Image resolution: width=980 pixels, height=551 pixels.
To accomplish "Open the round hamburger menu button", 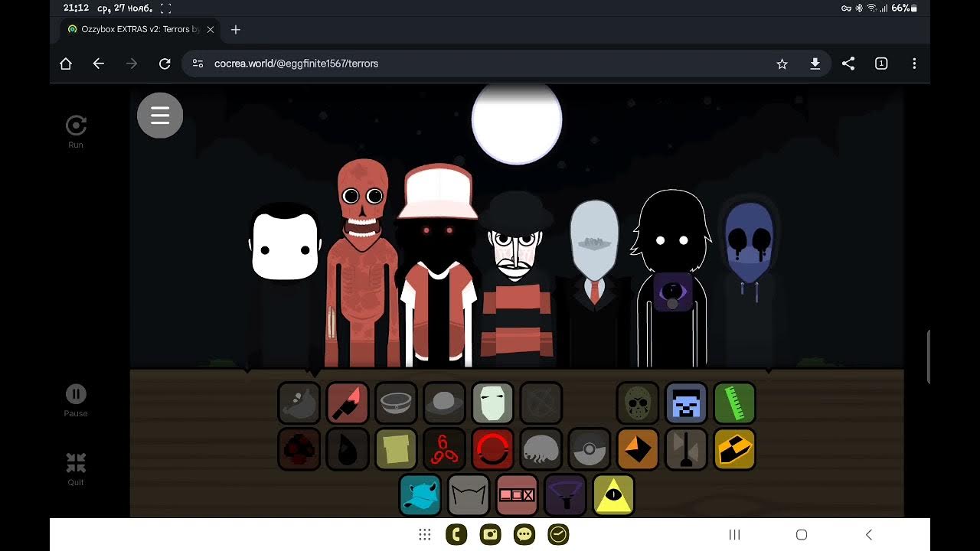I will click(160, 116).
